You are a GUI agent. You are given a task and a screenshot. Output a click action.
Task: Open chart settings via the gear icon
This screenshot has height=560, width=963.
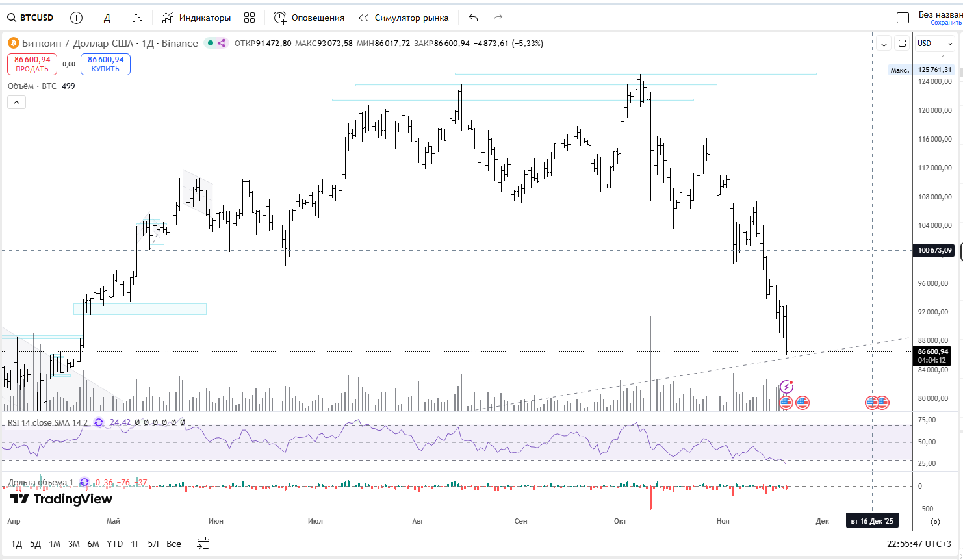point(934,521)
